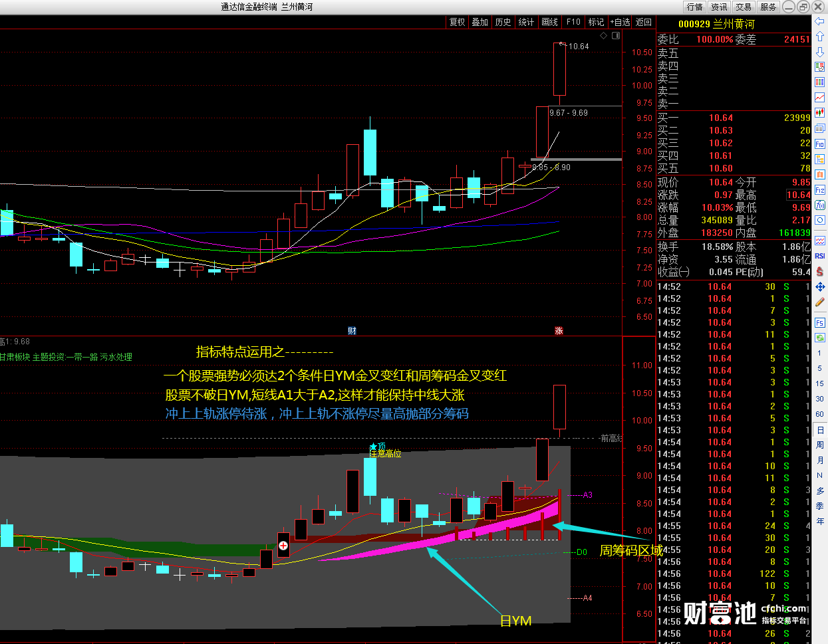Click the 财 marker below the chart
Image resolution: width=828 pixels, height=644 pixels.
click(352, 330)
